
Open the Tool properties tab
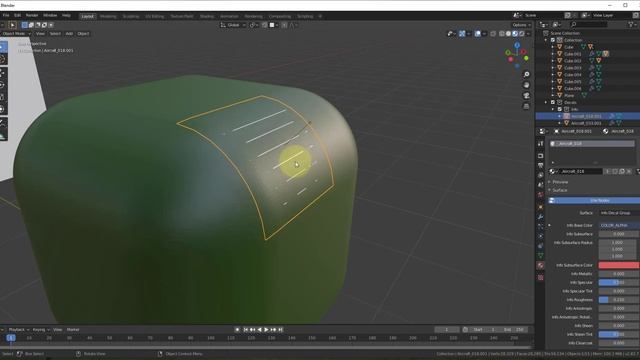pos(540,144)
